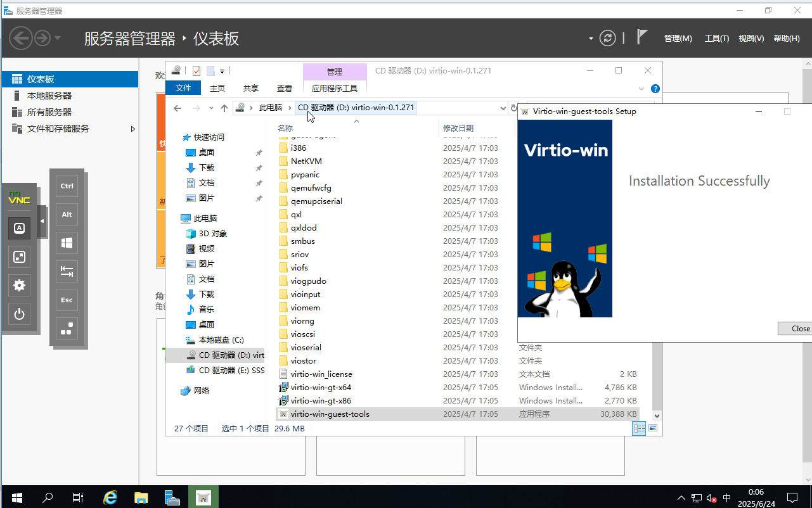The height and width of the screenshot is (508, 812).
Task: Select 3D 对象 in navigation pane
Action: (x=213, y=233)
